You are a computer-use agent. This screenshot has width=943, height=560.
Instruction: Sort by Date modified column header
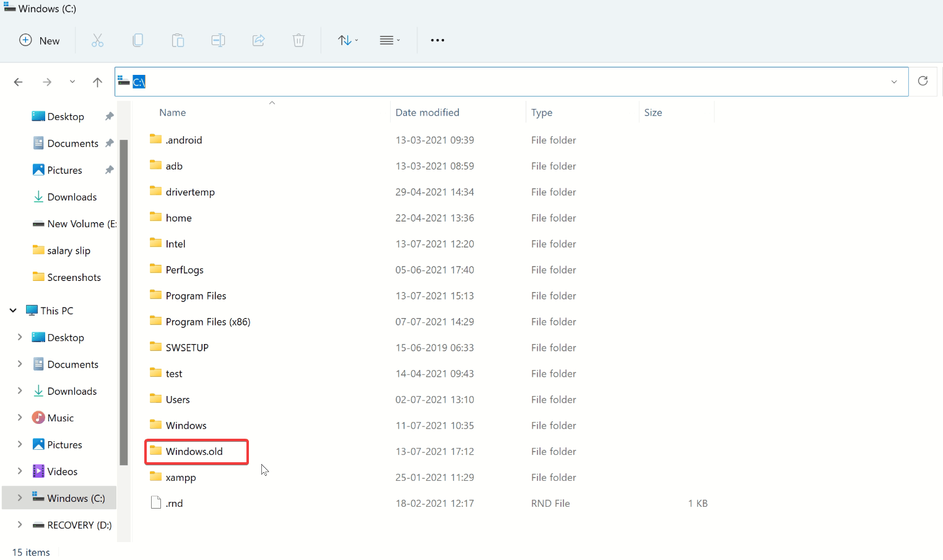click(x=427, y=113)
